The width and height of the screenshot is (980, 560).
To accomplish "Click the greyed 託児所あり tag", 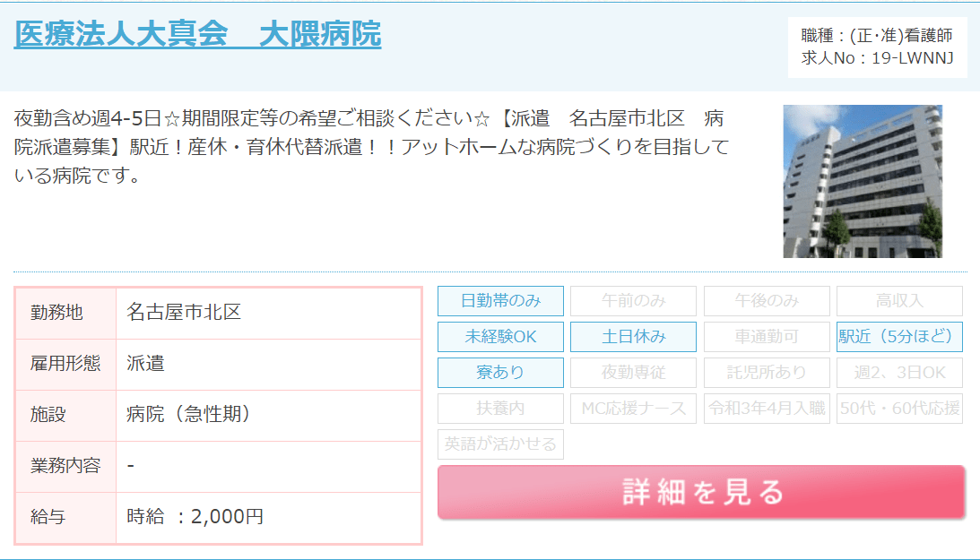I will click(767, 373).
